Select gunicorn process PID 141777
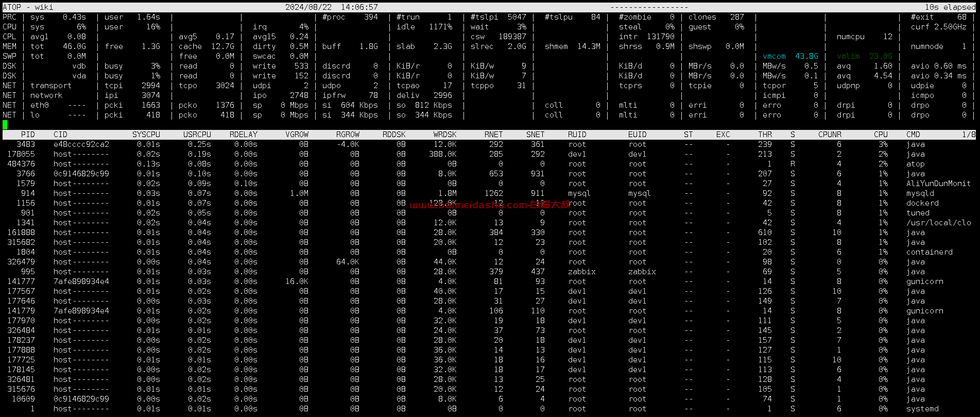This screenshot has width=980, height=417. coord(489,281)
